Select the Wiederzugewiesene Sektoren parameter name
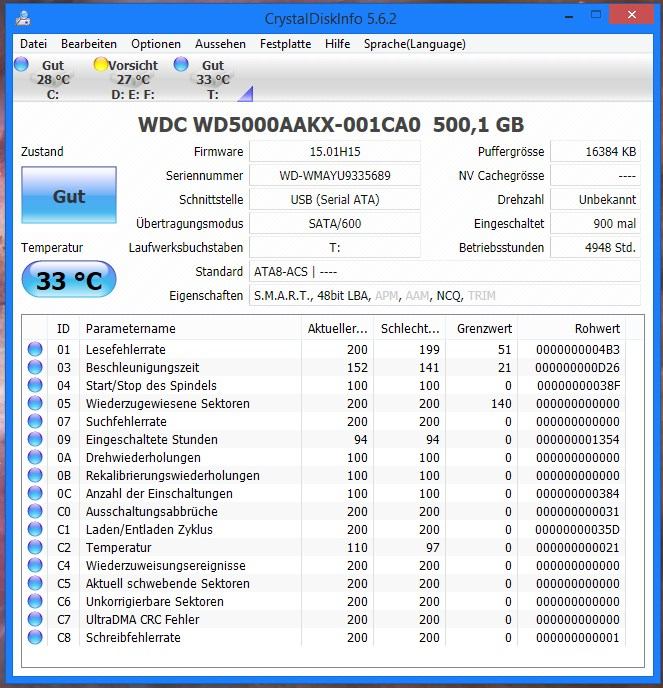 (168, 403)
